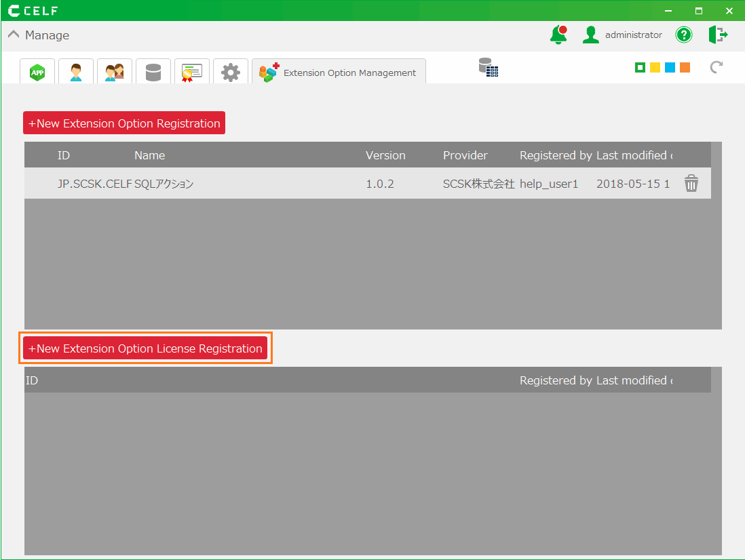The height and width of the screenshot is (560, 745).
Task: Click the refresh arrow icon
Action: (716, 67)
